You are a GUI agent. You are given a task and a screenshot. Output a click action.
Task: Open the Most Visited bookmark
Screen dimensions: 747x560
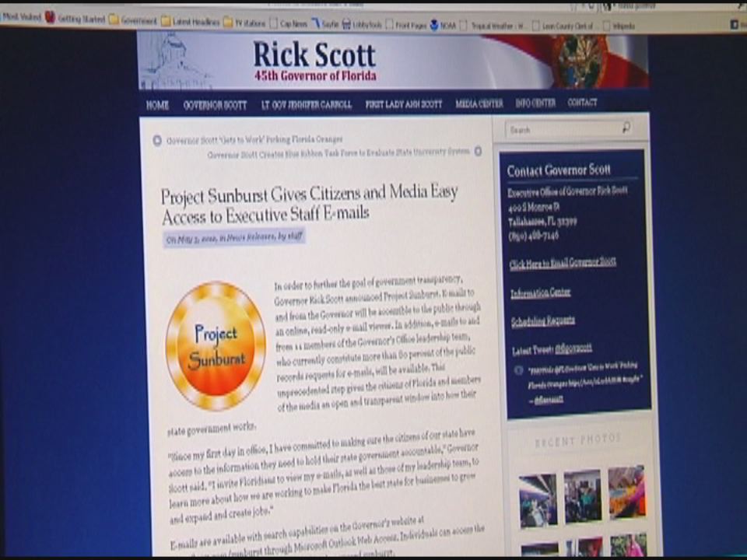(21, 17)
